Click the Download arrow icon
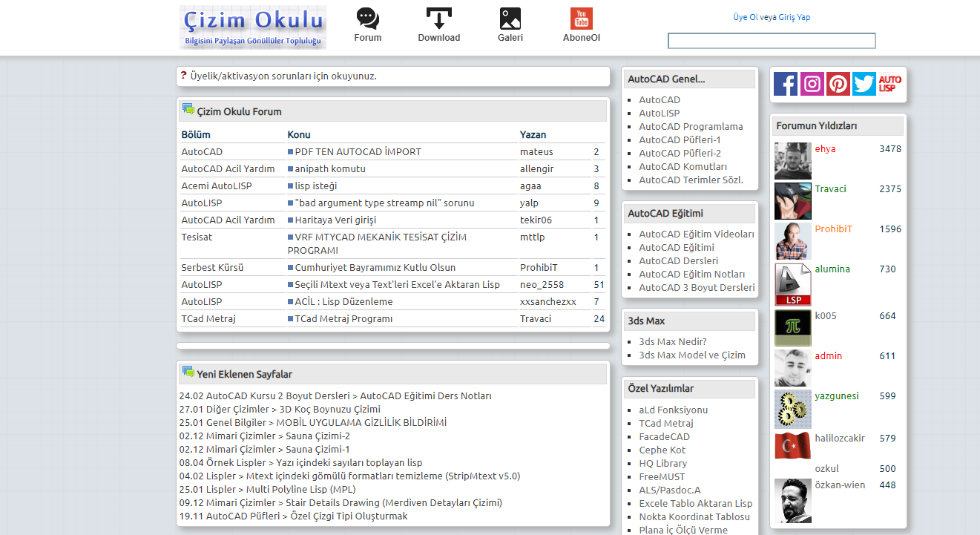 click(438, 18)
